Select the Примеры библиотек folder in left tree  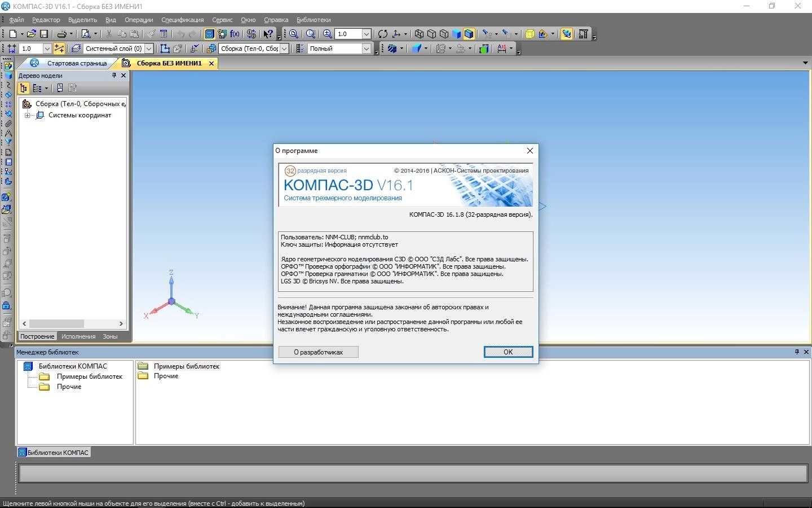(x=89, y=376)
